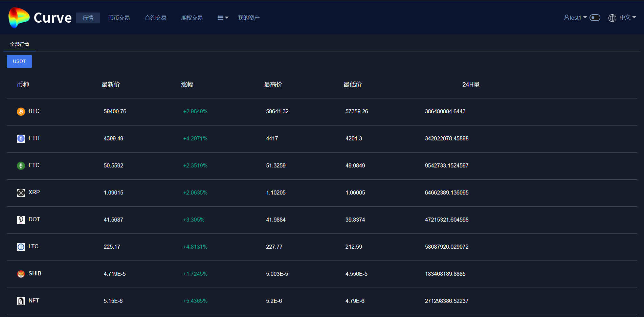Click the 最低价 column header
Viewport: 644px width, 317px height.
[353, 85]
